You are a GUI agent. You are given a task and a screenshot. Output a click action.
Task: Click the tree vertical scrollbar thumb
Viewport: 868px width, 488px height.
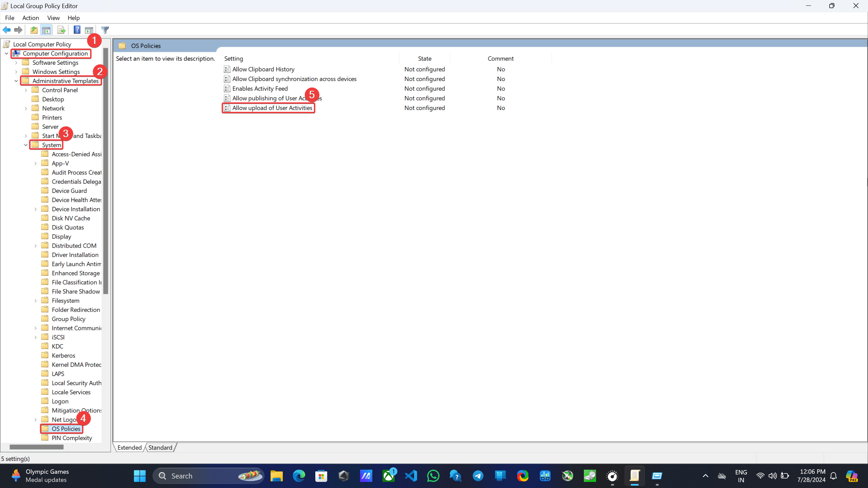(106, 171)
